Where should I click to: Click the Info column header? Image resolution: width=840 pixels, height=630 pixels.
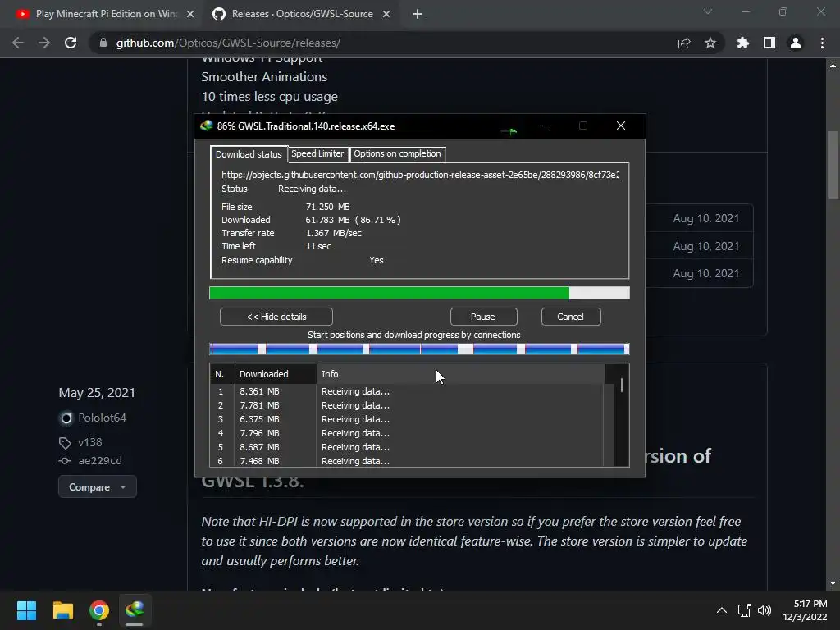pos(460,374)
